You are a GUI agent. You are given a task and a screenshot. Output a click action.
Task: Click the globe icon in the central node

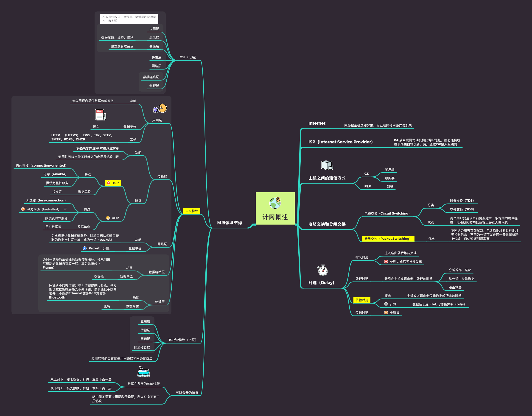[275, 203]
